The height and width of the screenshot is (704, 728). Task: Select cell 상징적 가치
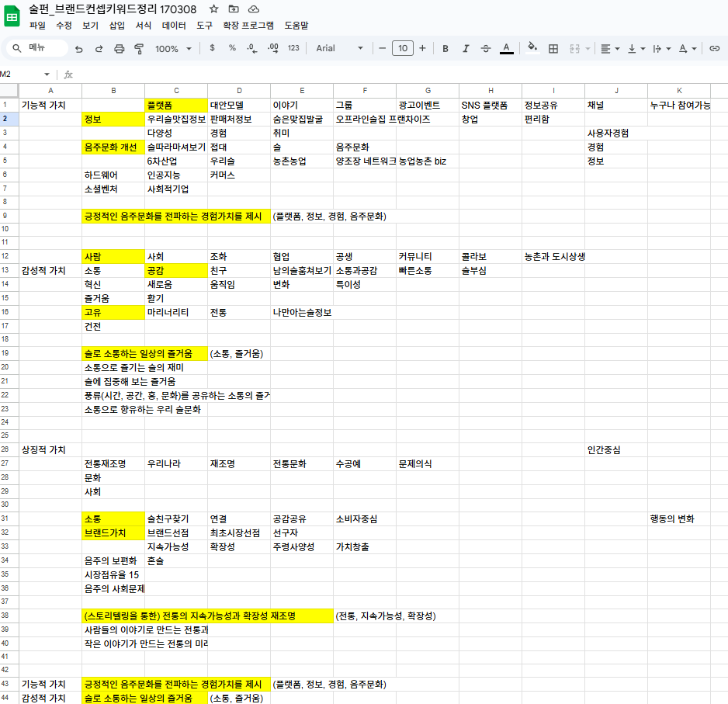click(x=50, y=449)
